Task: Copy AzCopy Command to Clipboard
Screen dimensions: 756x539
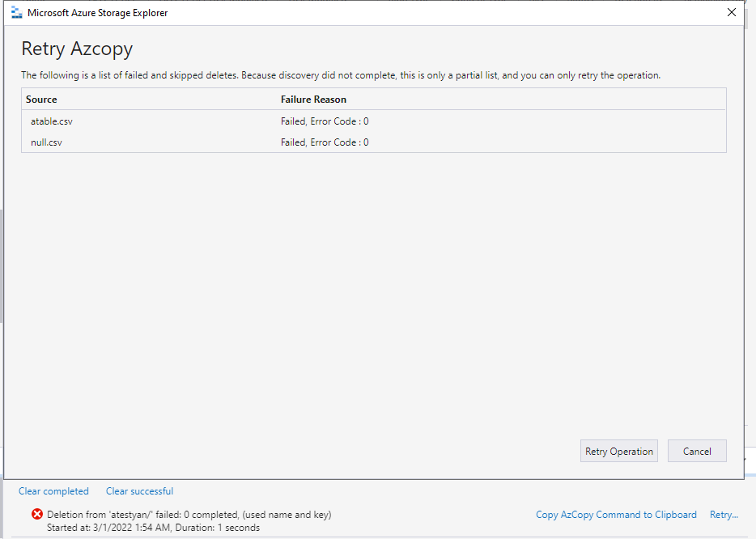Action: coord(616,515)
